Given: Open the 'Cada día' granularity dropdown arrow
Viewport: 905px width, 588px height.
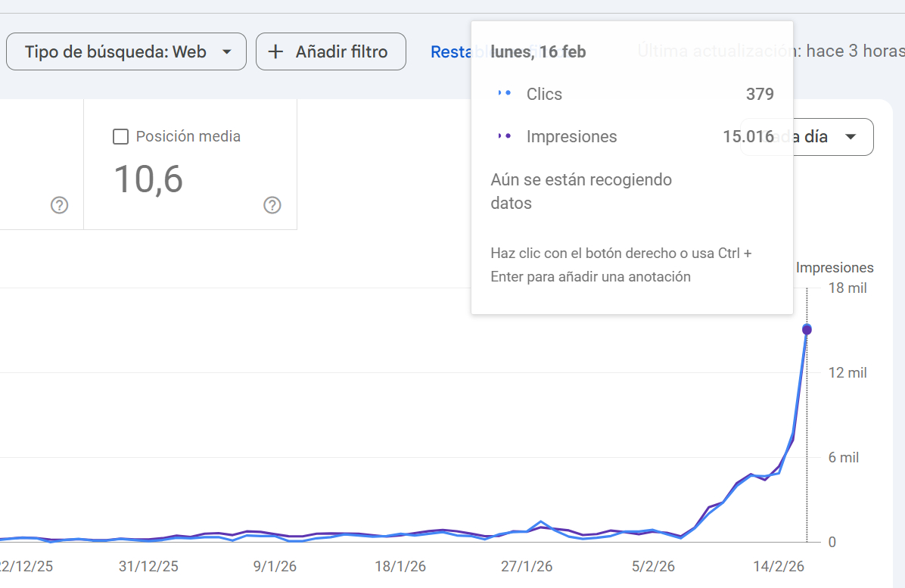Looking at the screenshot, I should pos(851,137).
